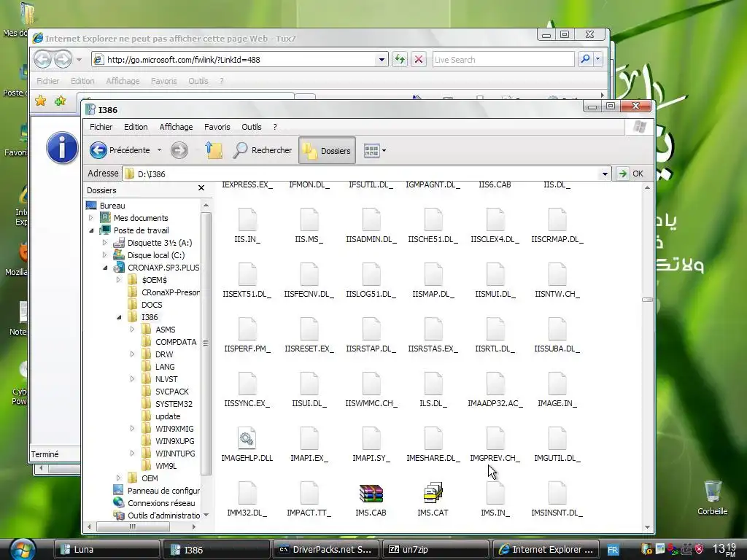Click add to favorites icon in Internet Explorer

(x=60, y=101)
